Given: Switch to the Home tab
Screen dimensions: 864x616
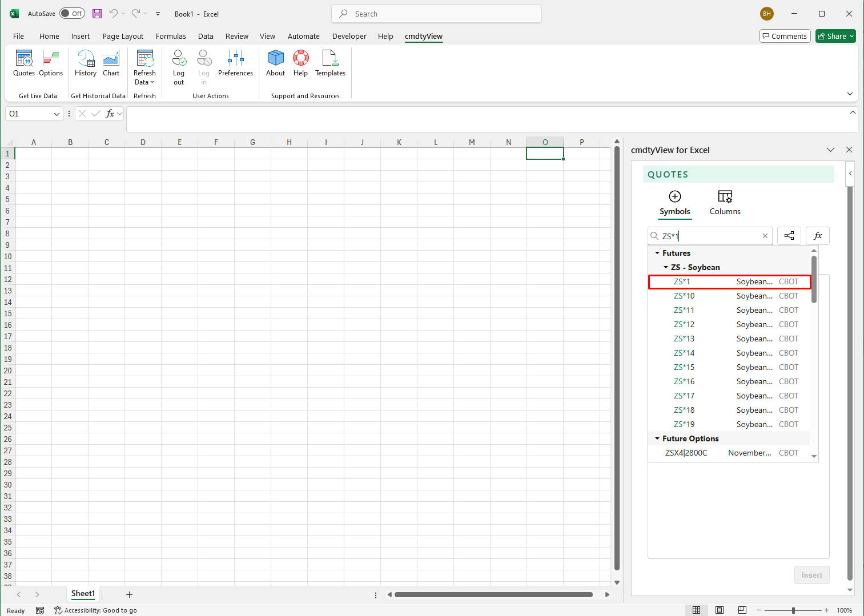Looking at the screenshot, I should [49, 36].
